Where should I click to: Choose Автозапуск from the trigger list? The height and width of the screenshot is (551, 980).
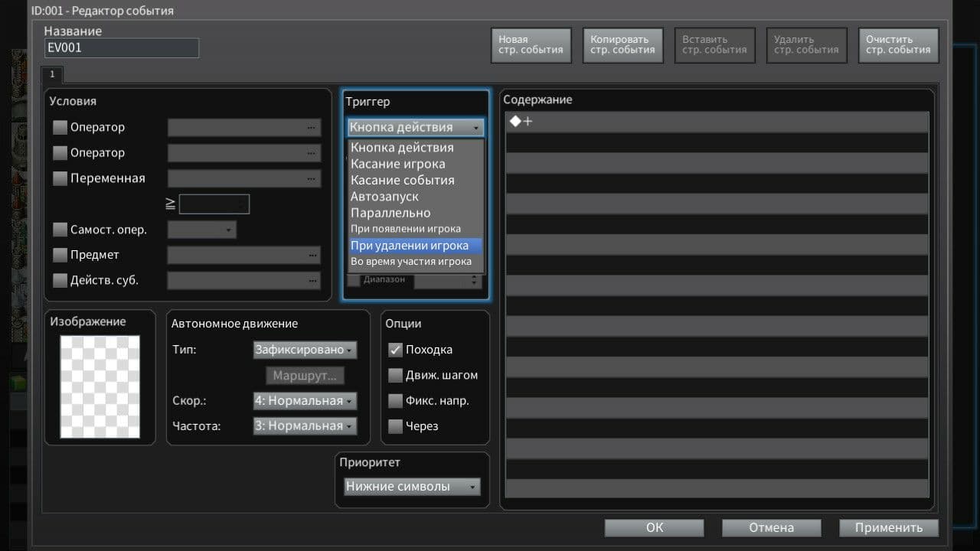[x=384, y=197]
